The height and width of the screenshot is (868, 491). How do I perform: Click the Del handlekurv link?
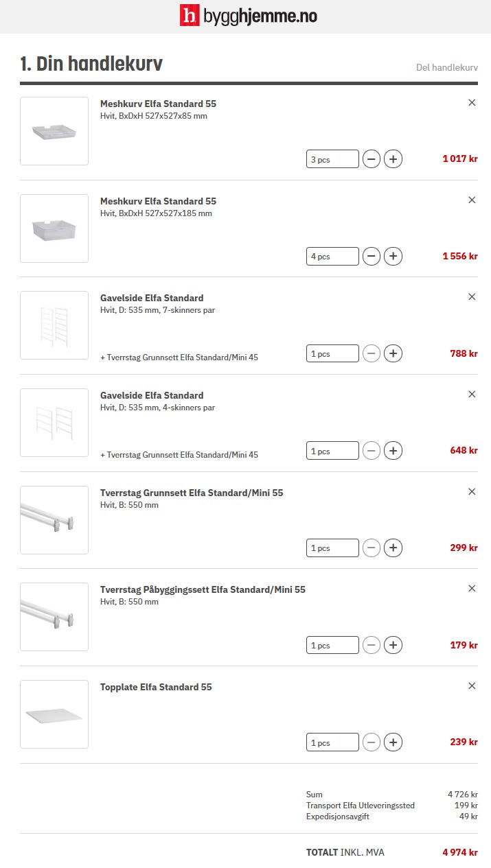[x=446, y=67]
